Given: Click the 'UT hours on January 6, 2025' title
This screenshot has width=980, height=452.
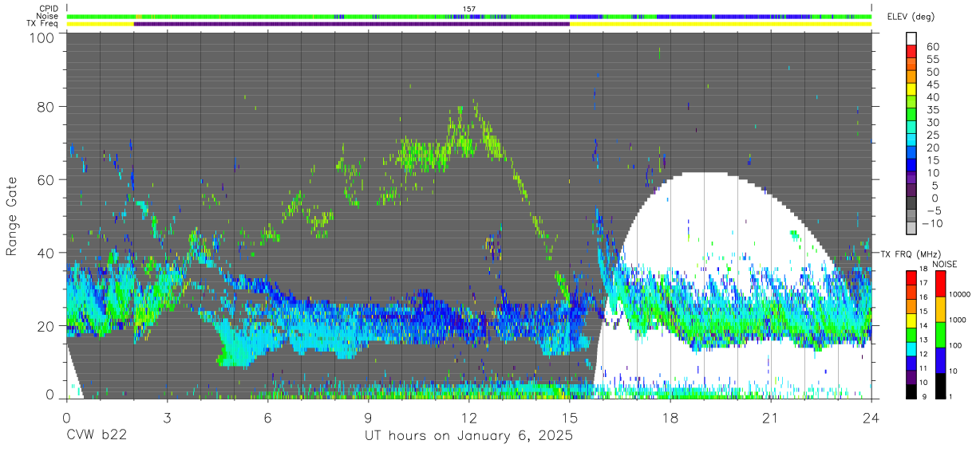Looking at the screenshot, I should [468, 436].
